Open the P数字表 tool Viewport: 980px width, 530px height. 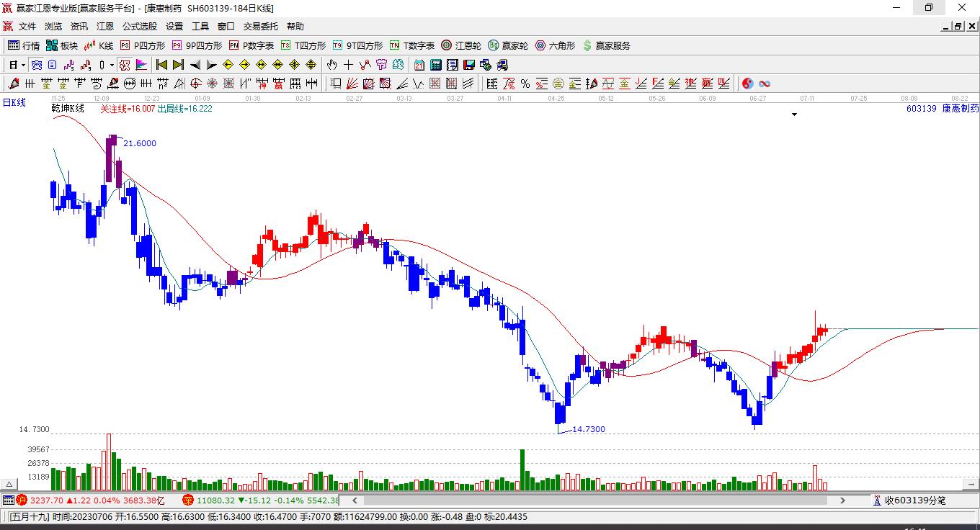pyautogui.click(x=251, y=45)
